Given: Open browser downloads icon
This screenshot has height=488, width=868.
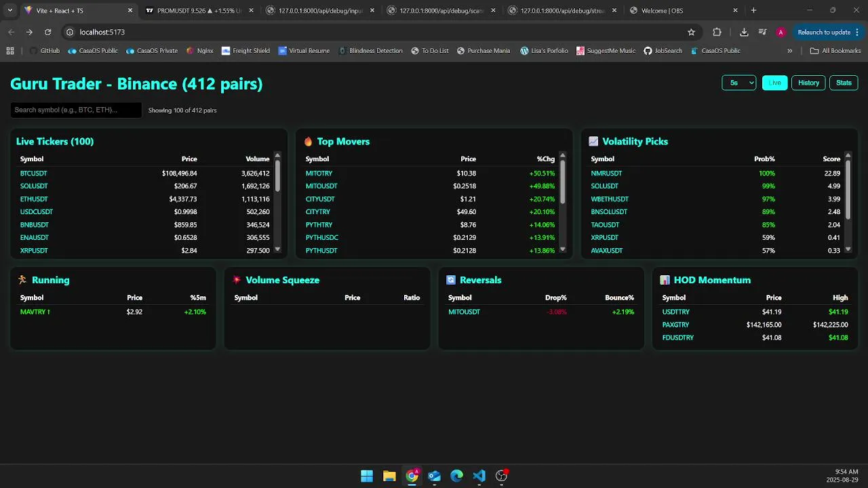Looking at the screenshot, I should coord(744,32).
